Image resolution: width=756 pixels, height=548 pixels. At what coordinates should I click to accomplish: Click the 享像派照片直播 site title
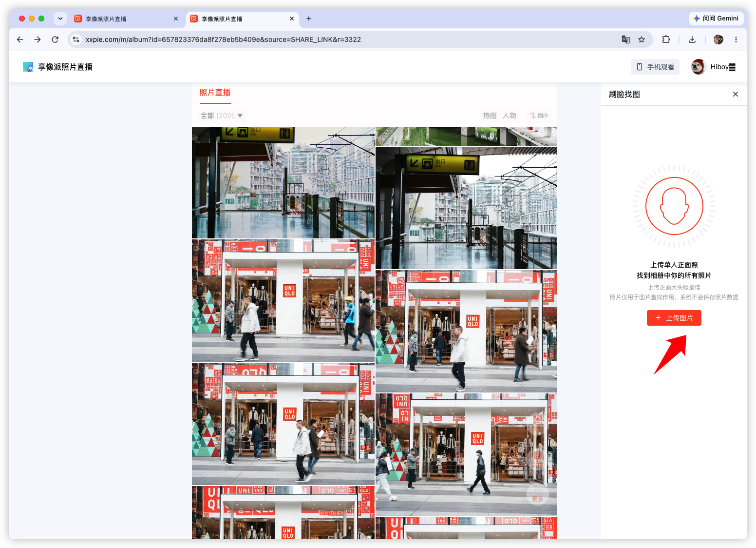(65, 67)
